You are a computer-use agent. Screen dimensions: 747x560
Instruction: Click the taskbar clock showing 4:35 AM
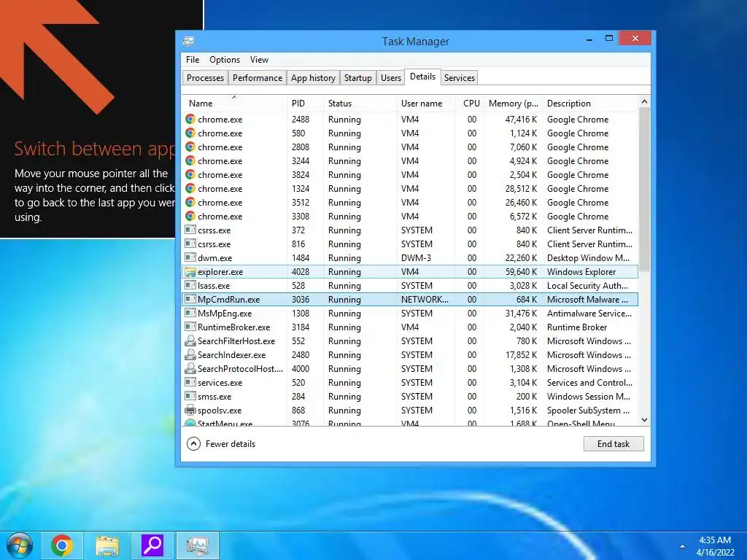pyautogui.click(x=715, y=540)
